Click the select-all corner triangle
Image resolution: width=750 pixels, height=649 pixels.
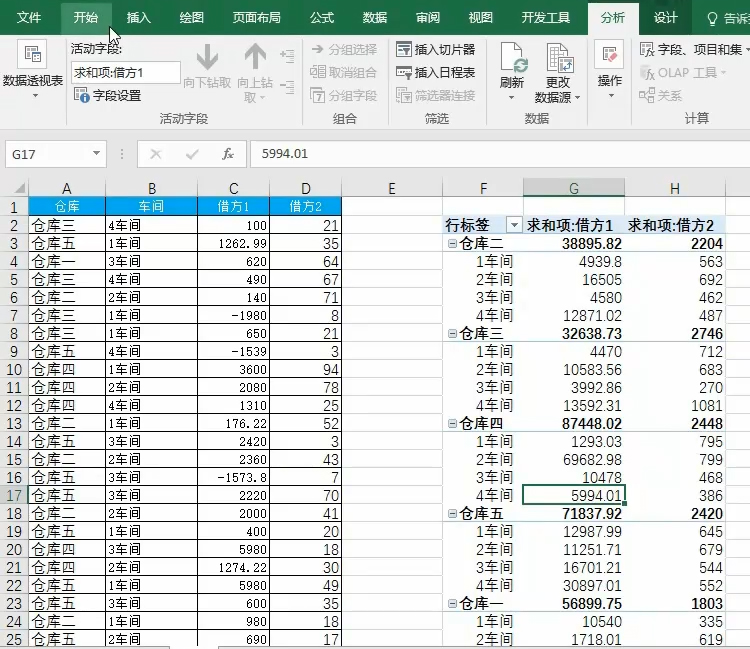pyautogui.click(x=20, y=188)
